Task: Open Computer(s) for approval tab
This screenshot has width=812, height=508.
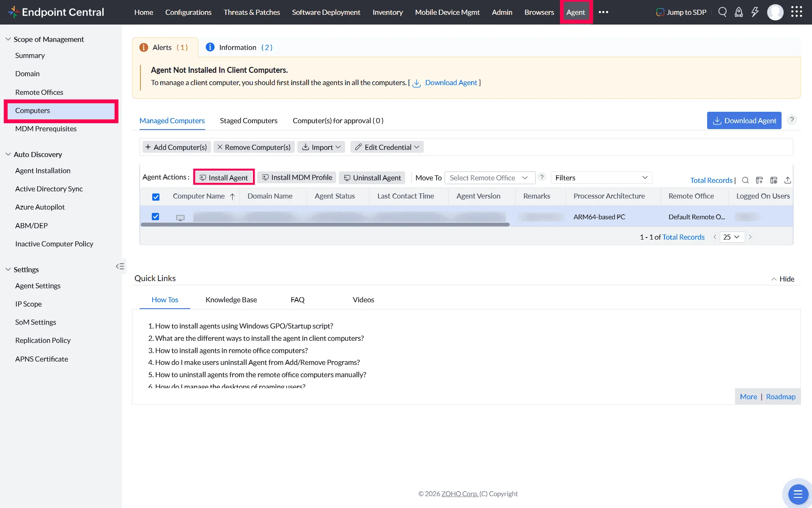Action: click(338, 121)
